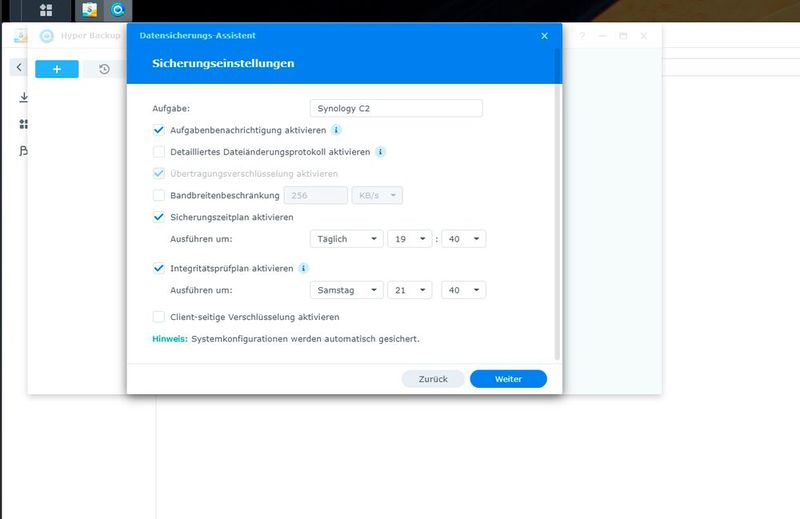Image resolution: width=800 pixels, height=519 pixels.
Task: Switch to Hyper Backup taskbar icon
Action: tap(118, 10)
